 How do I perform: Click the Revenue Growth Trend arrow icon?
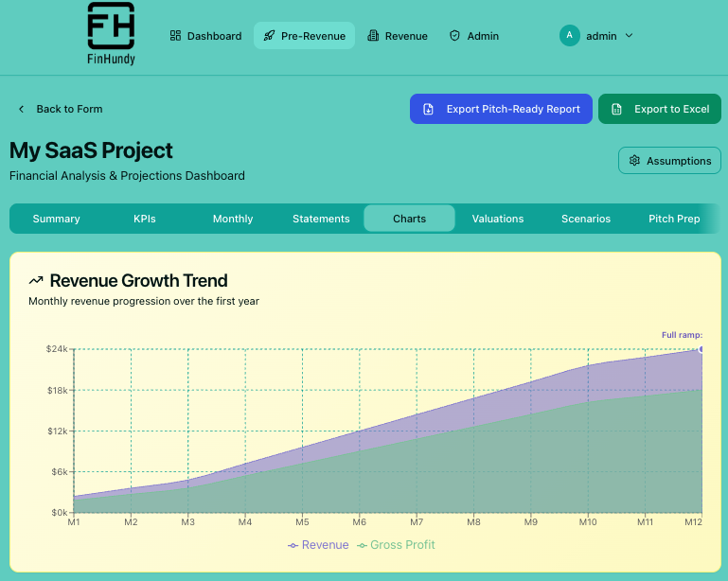pyautogui.click(x=36, y=281)
